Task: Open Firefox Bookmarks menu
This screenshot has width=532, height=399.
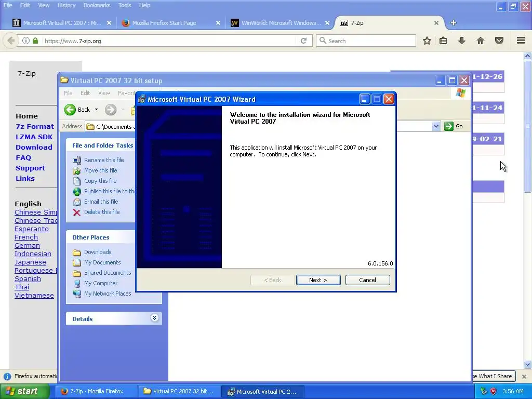Action: click(97, 5)
